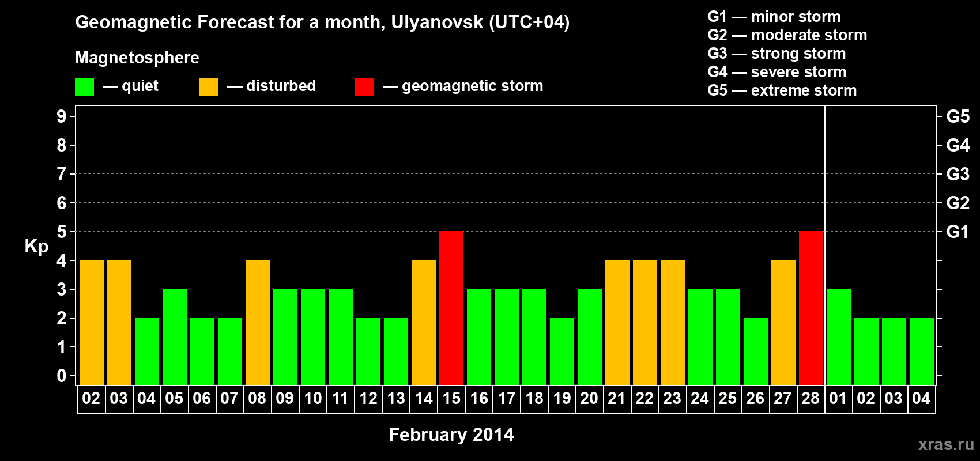Viewport: 980px width, 461px height.
Task: Click the date cell '04' after 28
Action: tap(921, 399)
